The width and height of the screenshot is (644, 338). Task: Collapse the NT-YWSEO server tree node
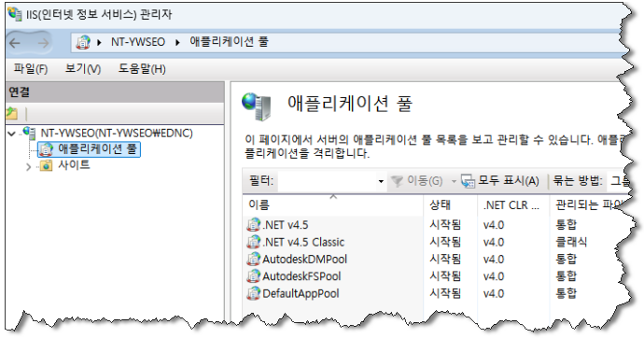tap(12, 134)
